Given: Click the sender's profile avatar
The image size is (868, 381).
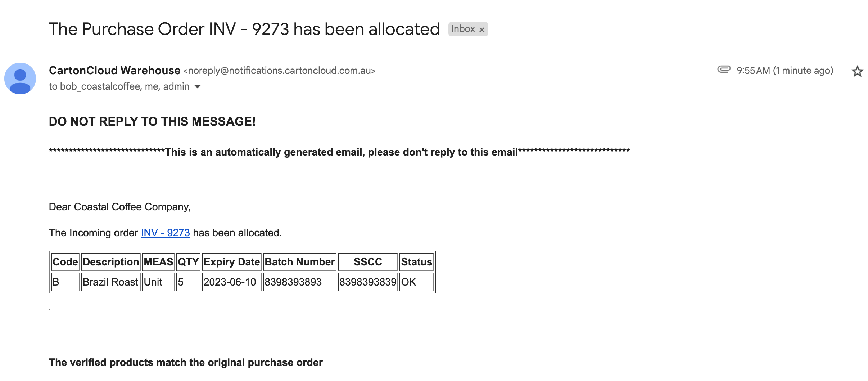Looking at the screenshot, I should point(20,79).
